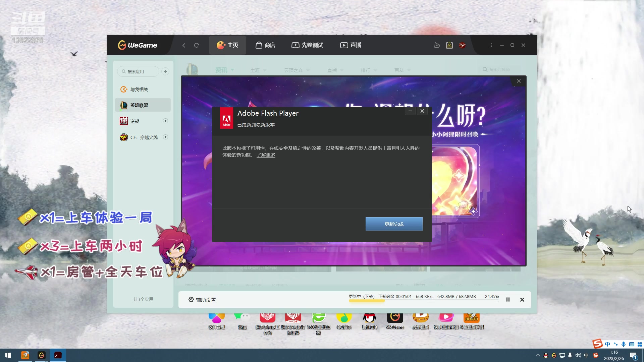Open 辅助设置 helper settings
This screenshot has height=362, width=644.
[202, 300]
